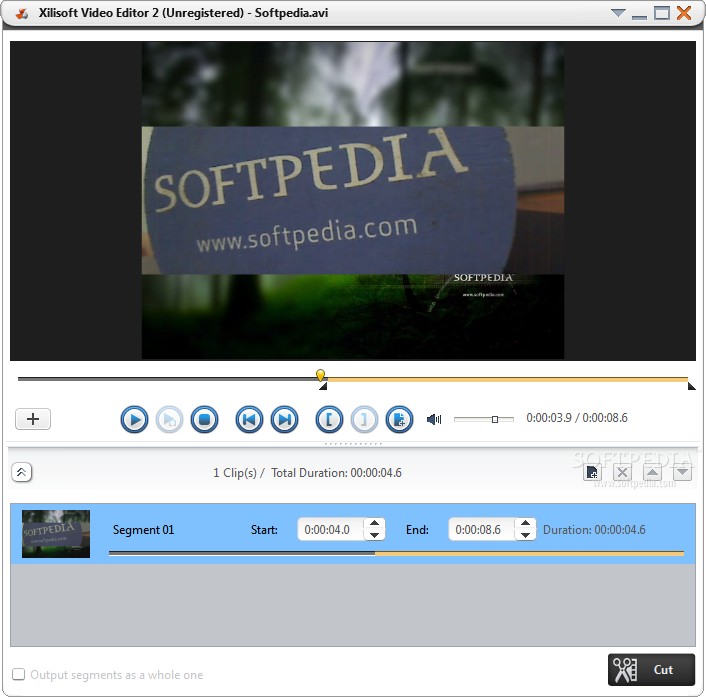Click the Play button

click(134, 420)
